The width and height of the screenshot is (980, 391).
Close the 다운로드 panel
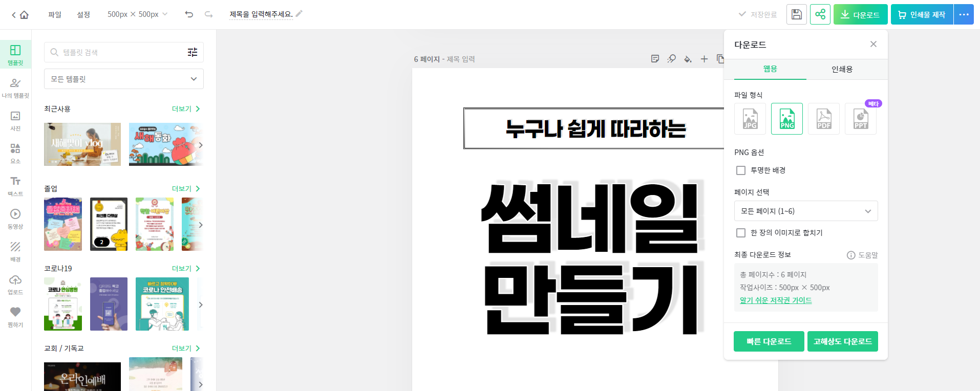(x=874, y=44)
